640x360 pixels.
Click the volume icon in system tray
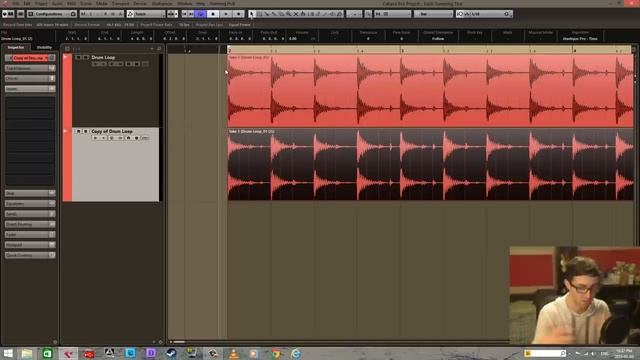[x=594, y=353]
